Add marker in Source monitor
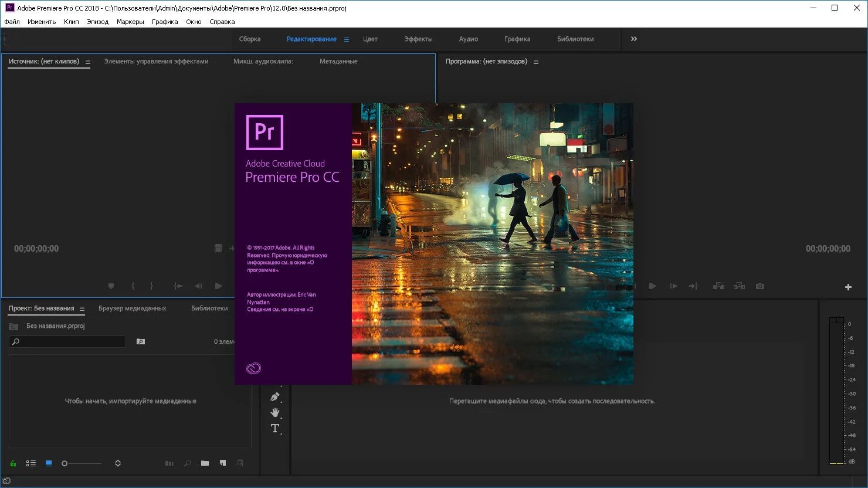Viewport: 868px width, 488px height. tap(111, 286)
